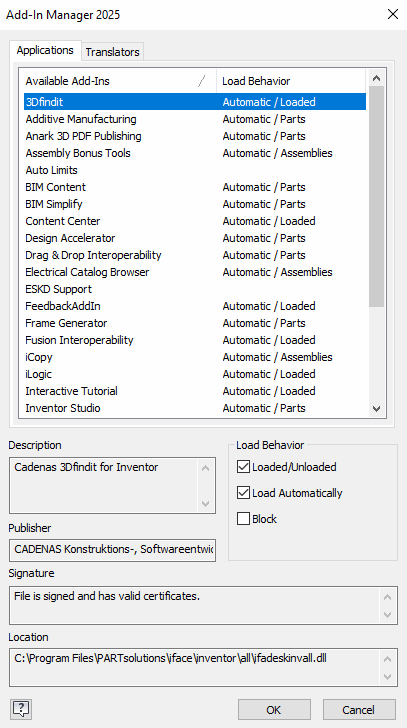Click Location box scroll down arrow
Image resolution: width=407 pixels, height=728 pixels.
coord(388,676)
